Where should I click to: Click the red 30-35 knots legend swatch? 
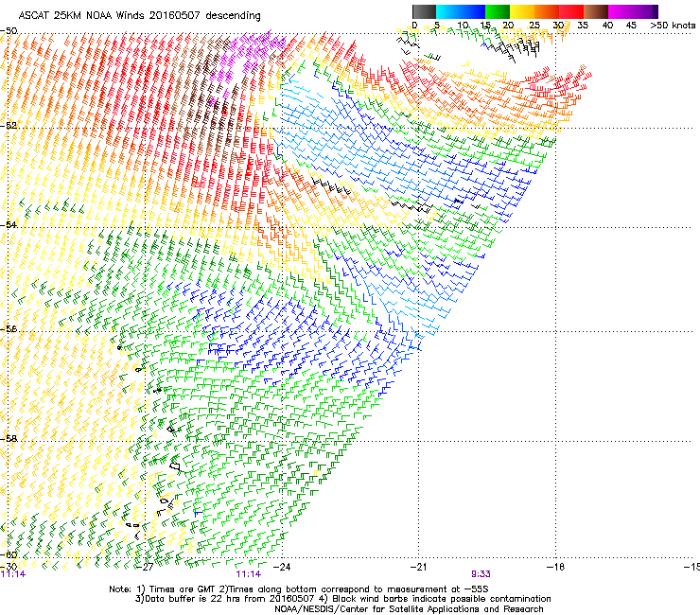(571, 11)
